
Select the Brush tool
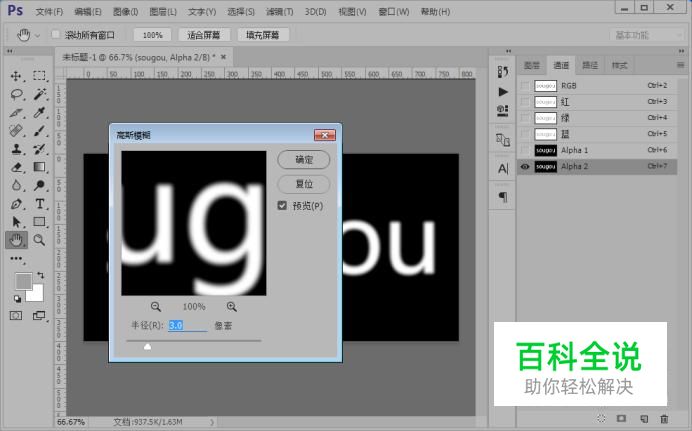click(39, 131)
